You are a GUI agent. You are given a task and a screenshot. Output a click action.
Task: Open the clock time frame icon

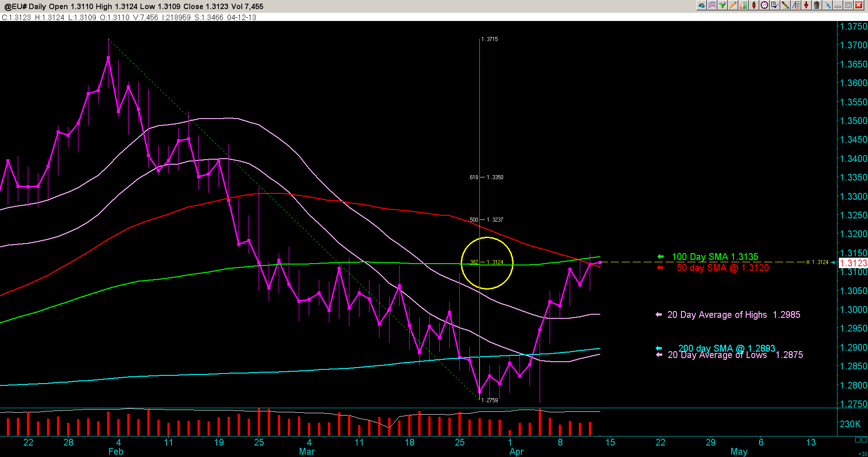point(764,5)
